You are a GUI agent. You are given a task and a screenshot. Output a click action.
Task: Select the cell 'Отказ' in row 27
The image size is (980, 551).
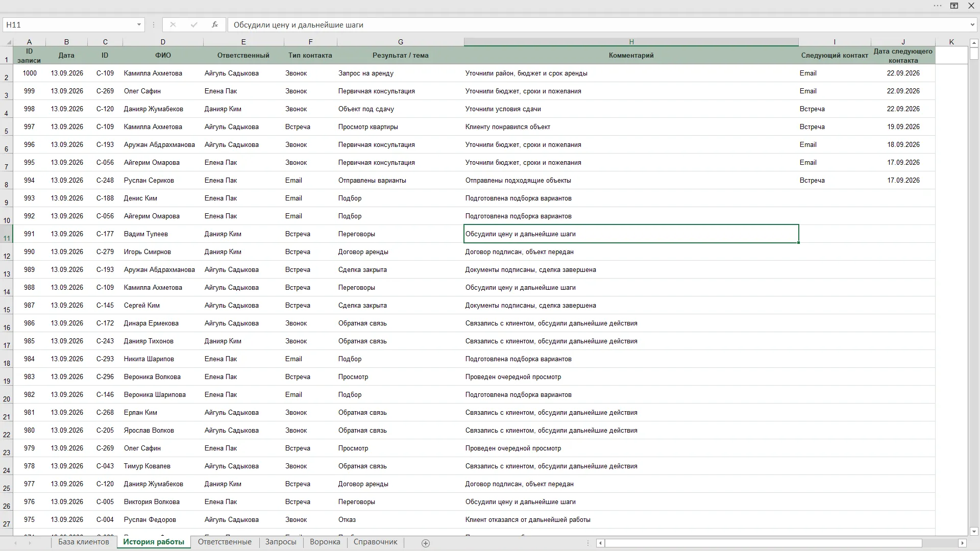tap(400, 519)
